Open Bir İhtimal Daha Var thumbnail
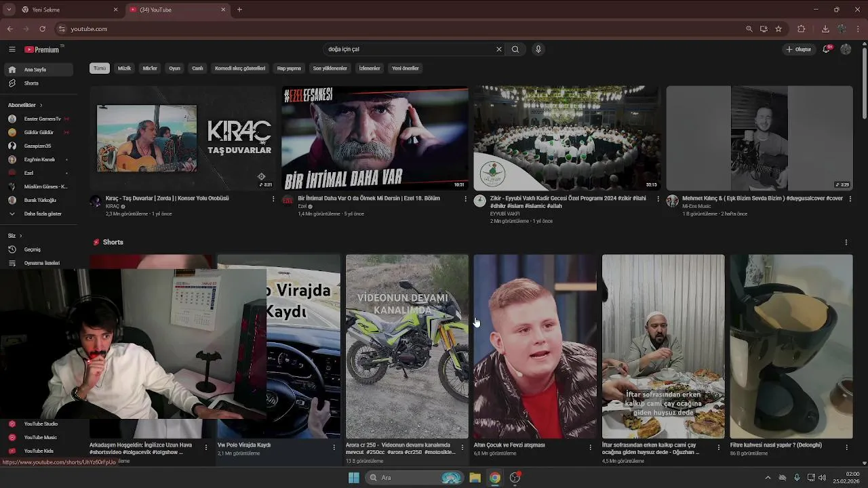 point(375,138)
